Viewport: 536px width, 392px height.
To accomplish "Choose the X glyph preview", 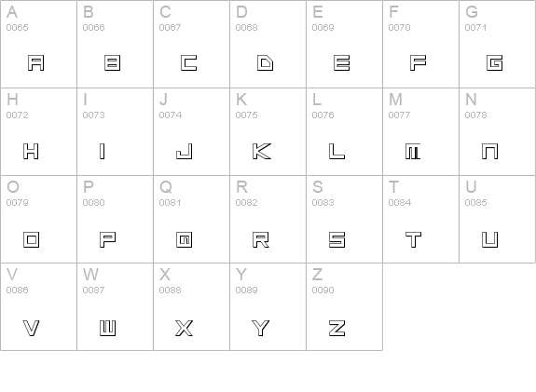I will [185, 328].
